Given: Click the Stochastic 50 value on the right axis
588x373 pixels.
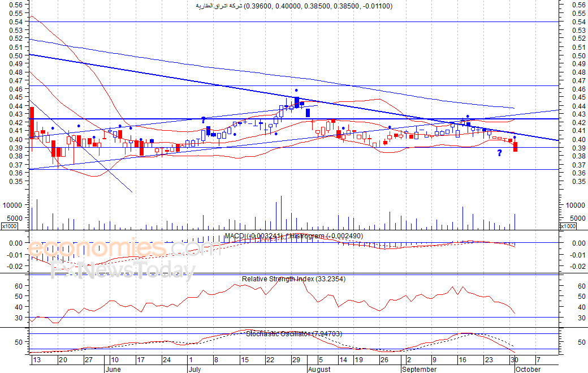Looking at the screenshot, I should tap(582, 342).
